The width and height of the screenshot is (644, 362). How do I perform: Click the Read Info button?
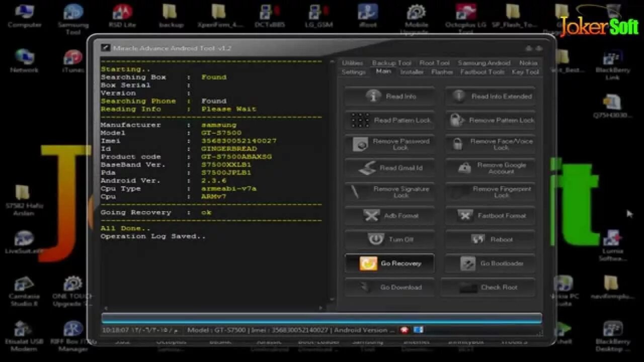coord(389,96)
